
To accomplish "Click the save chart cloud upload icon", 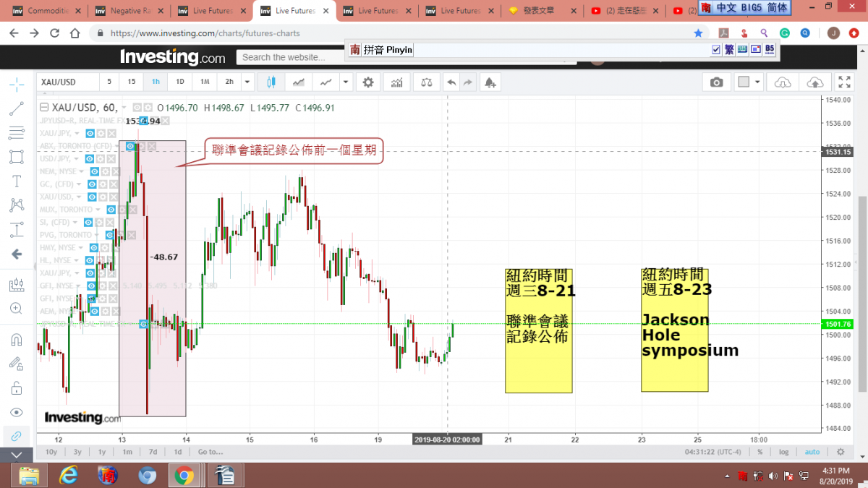I will click(x=814, y=82).
